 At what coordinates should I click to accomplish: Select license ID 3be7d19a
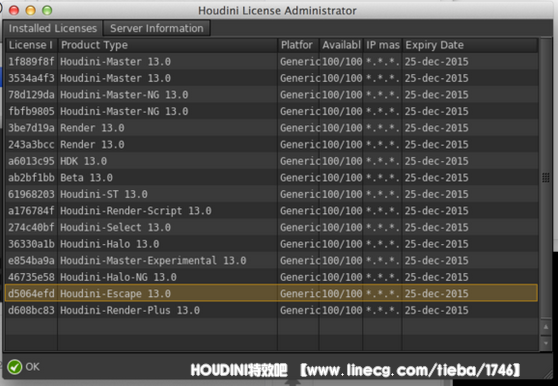31,128
